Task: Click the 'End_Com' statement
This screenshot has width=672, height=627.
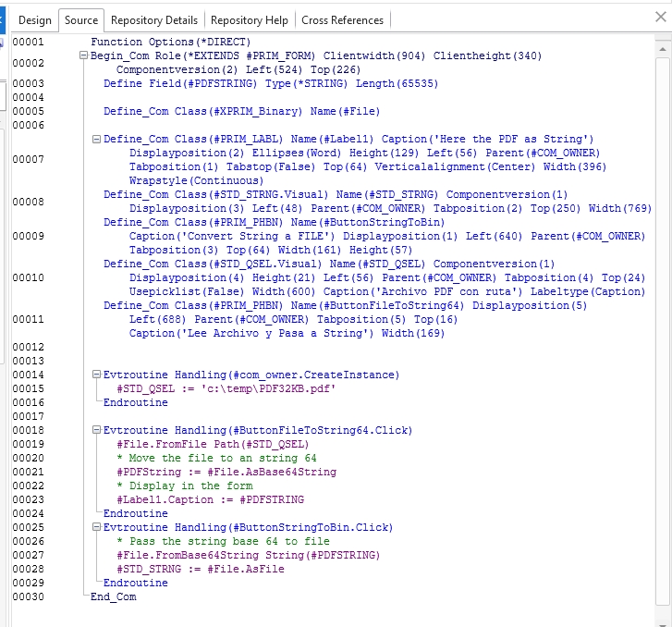Action: (x=114, y=596)
